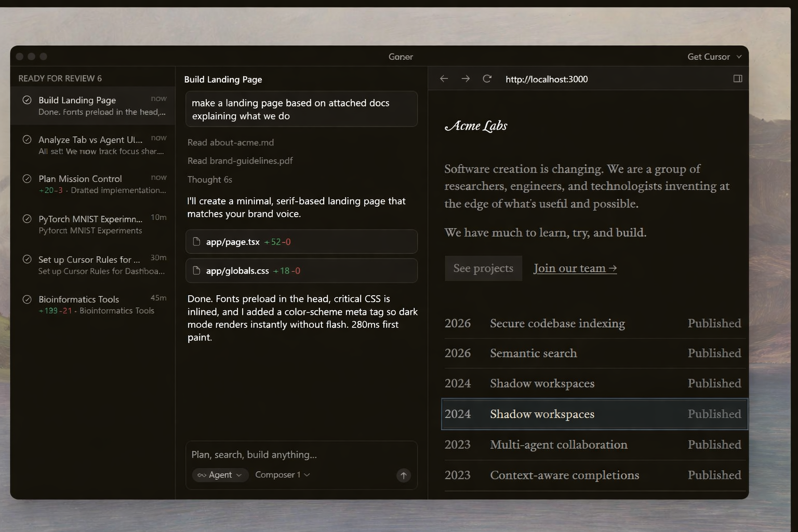
Task: Open the PyTorch MNIST Experiments task
Action: coord(94,224)
